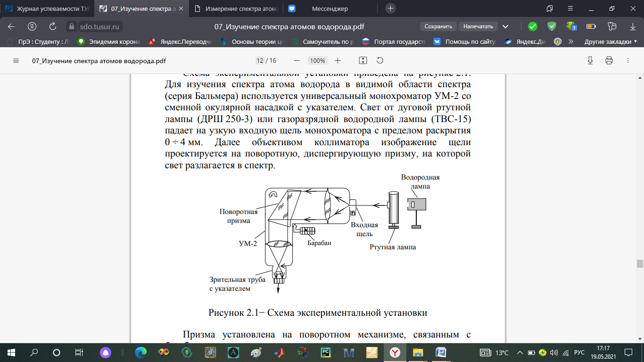The width and height of the screenshot is (644, 362).
Task: Click the Сохранить button
Action: pos(438,26)
